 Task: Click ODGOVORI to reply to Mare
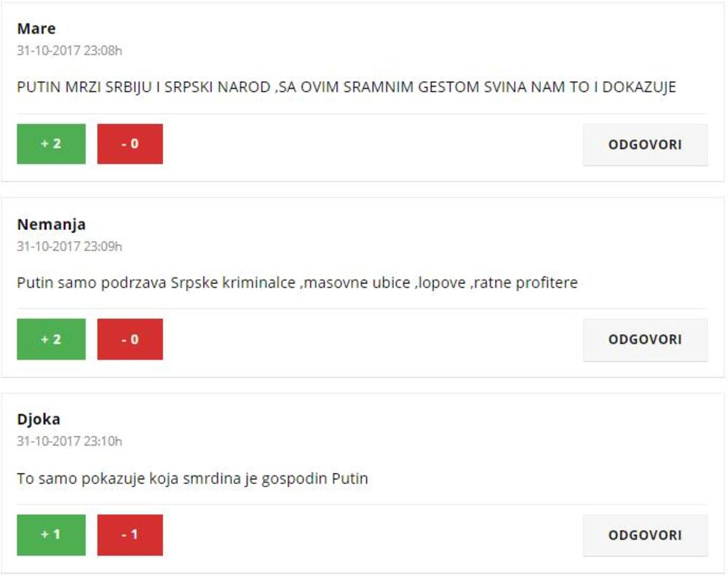[645, 144]
